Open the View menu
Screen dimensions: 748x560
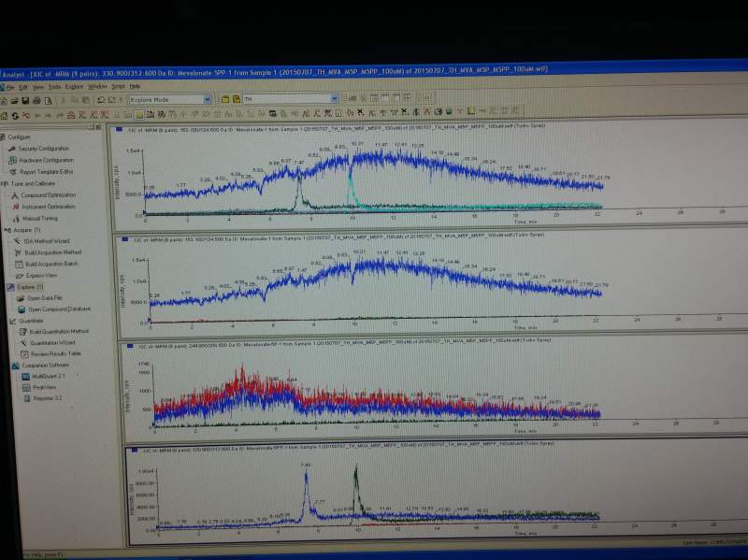coord(38,87)
